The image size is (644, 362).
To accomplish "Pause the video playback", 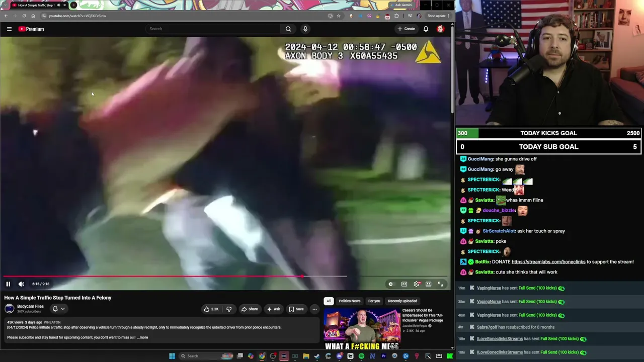I will click(8, 284).
